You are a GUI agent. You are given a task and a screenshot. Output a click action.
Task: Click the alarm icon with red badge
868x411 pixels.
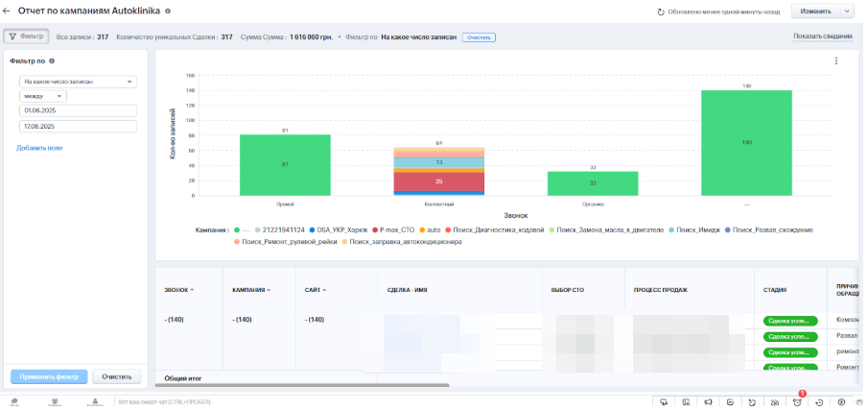click(x=797, y=401)
